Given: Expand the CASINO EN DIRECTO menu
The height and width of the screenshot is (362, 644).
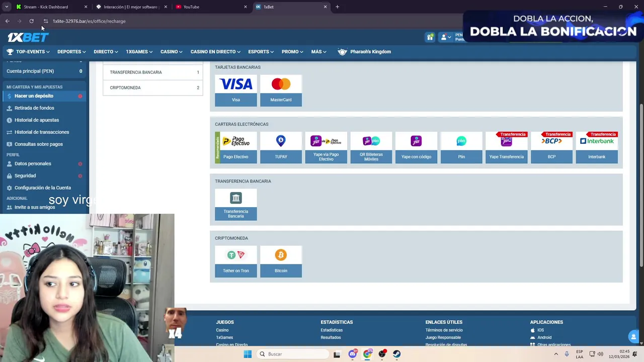Looking at the screenshot, I should [x=215, y=52].
